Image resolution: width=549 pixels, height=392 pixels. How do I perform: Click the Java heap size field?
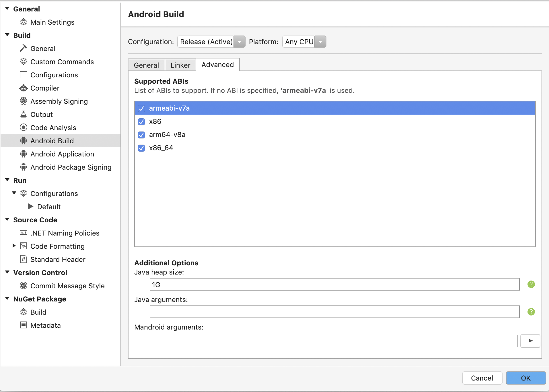334,284
